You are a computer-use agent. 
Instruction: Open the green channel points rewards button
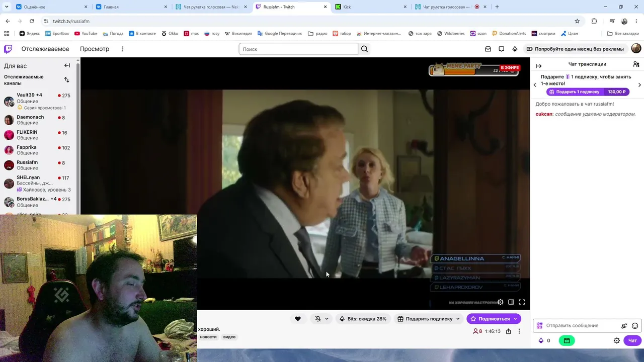567,340
